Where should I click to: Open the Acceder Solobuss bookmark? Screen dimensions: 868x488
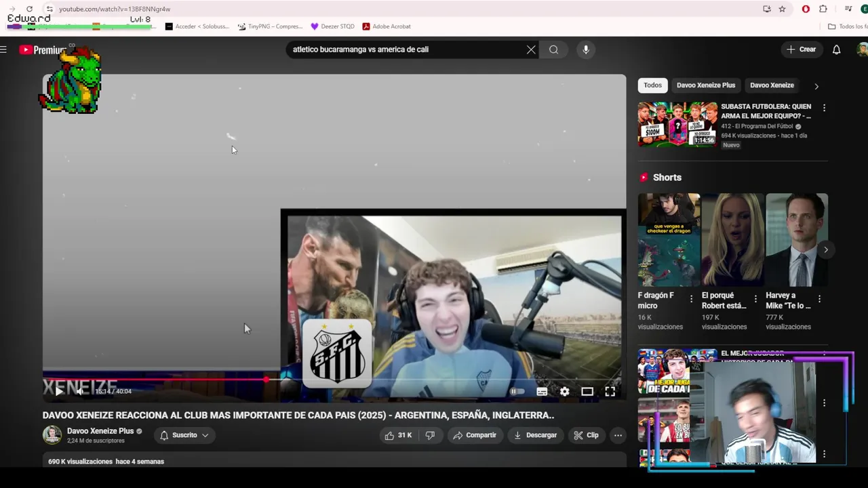197,26
